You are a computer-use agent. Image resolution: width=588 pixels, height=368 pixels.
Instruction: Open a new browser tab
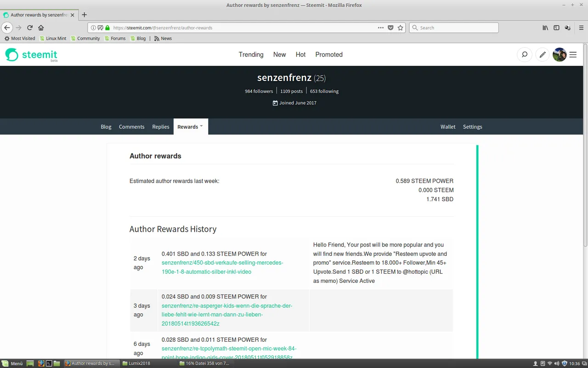point(84,15)
